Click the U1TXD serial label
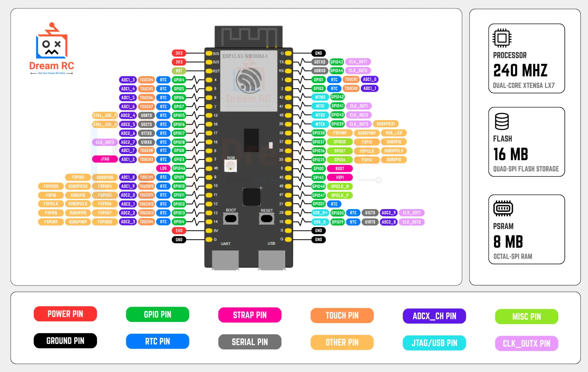The height and width of the screenshot is (372, 588). pyautogui.click(x=146, y=133)
